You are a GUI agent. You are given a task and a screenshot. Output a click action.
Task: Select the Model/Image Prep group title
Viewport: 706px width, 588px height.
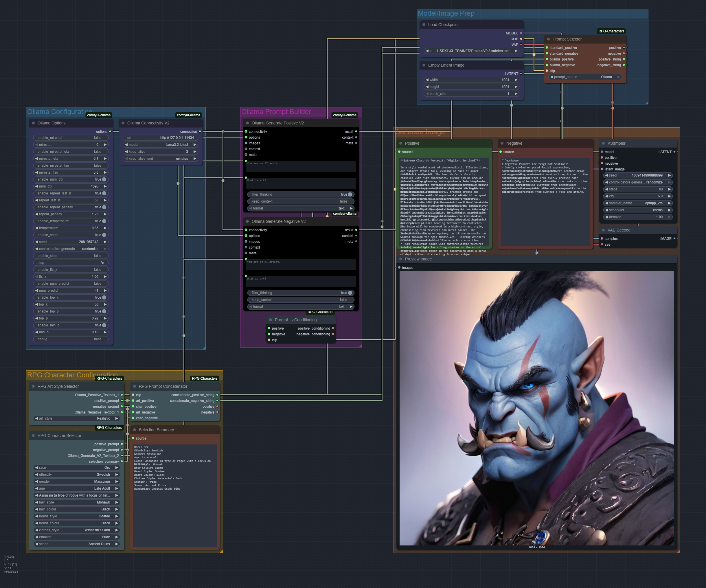point(446,13)
